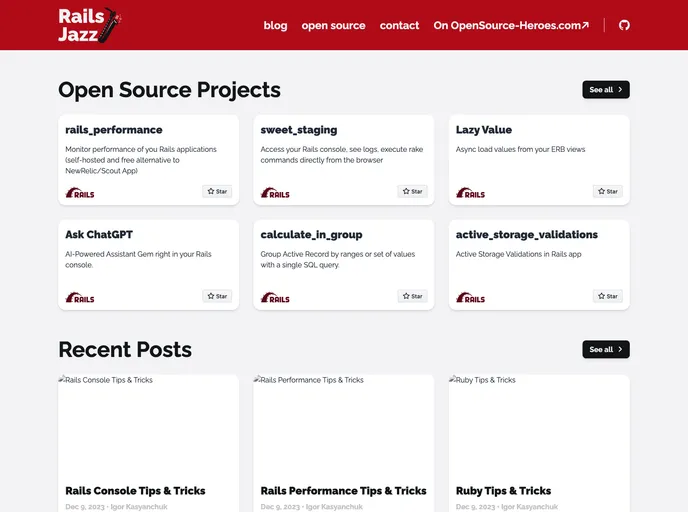Click Rails logo on rails_performance card
Screen dimensions: 688x512
80,193
